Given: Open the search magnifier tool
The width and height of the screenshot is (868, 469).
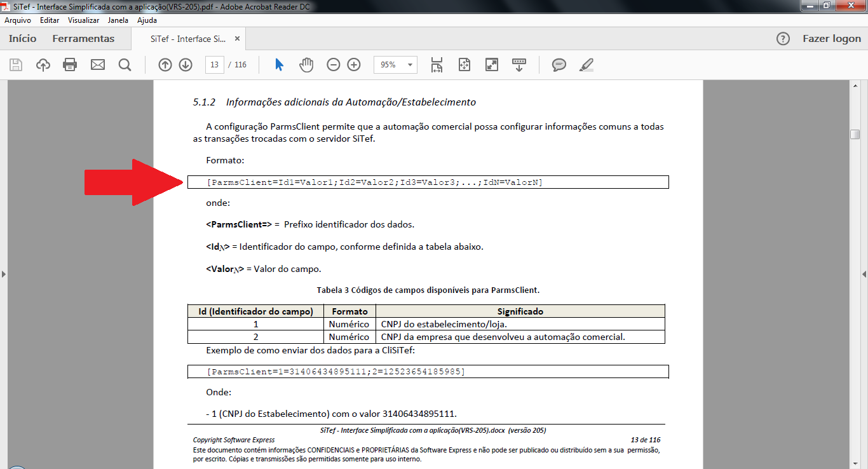Looking at the screenshot, I should (x=125, y=65).
